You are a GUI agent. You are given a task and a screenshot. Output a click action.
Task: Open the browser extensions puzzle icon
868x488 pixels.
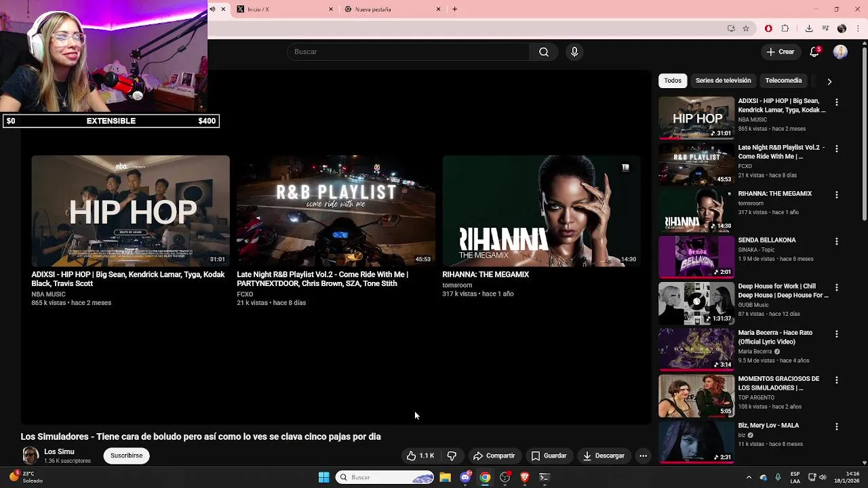[x=785, y=28]
